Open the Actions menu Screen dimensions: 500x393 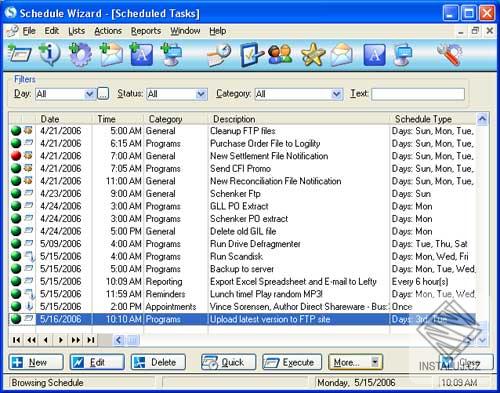tap(108, 31)
